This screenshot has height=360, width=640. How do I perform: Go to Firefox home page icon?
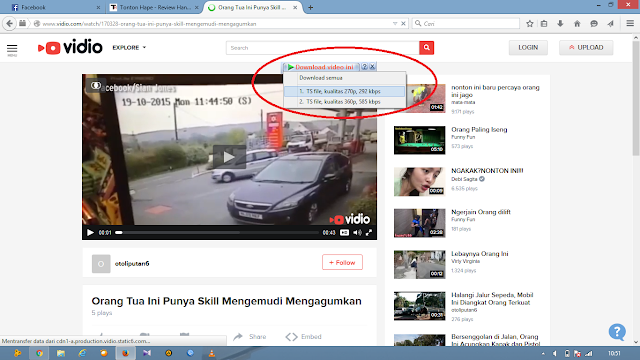coord(577,24)
